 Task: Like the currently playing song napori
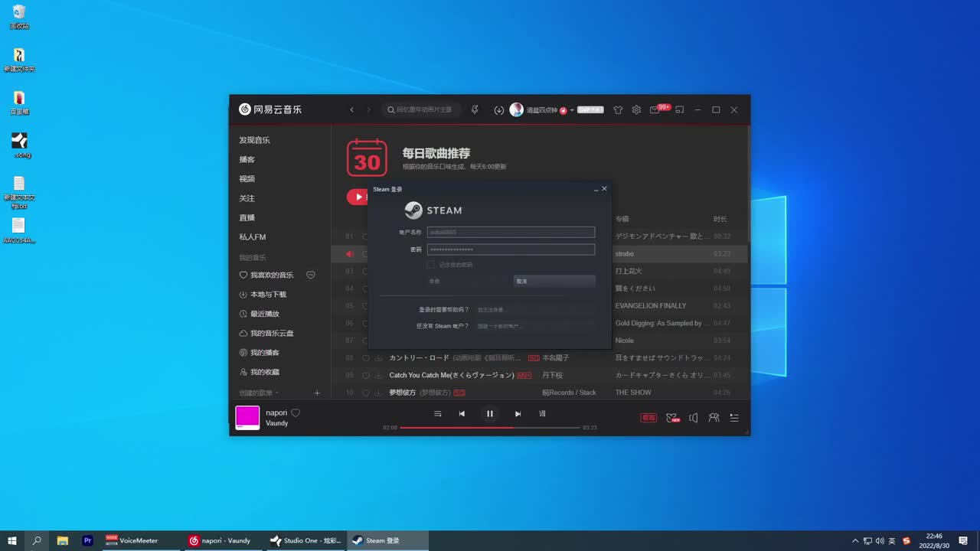tap(296, 412)
